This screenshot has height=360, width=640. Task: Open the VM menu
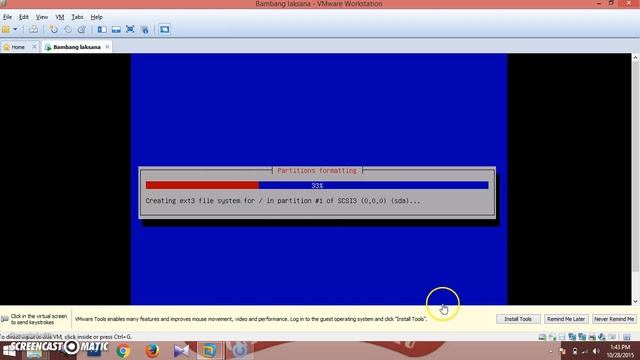point(60,17)
